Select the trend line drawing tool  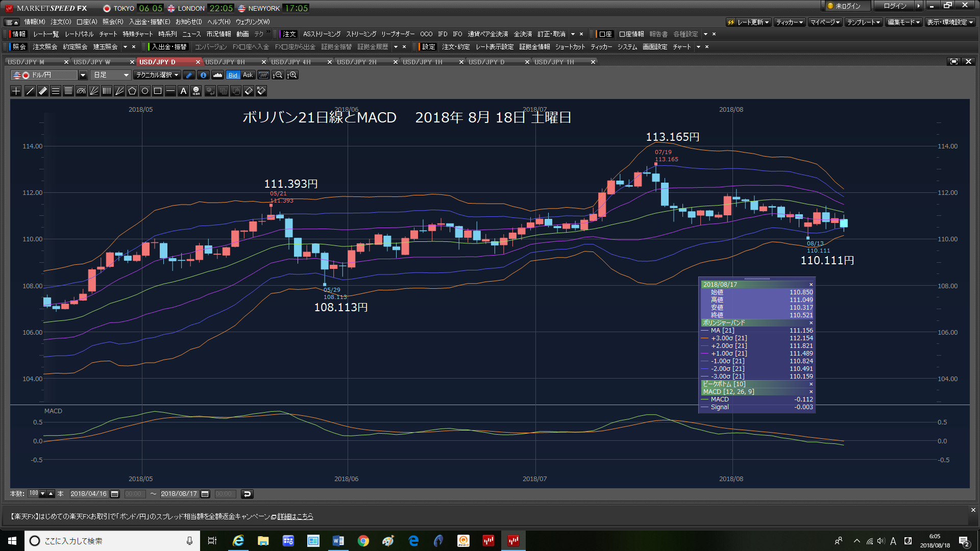pos(30,91)
